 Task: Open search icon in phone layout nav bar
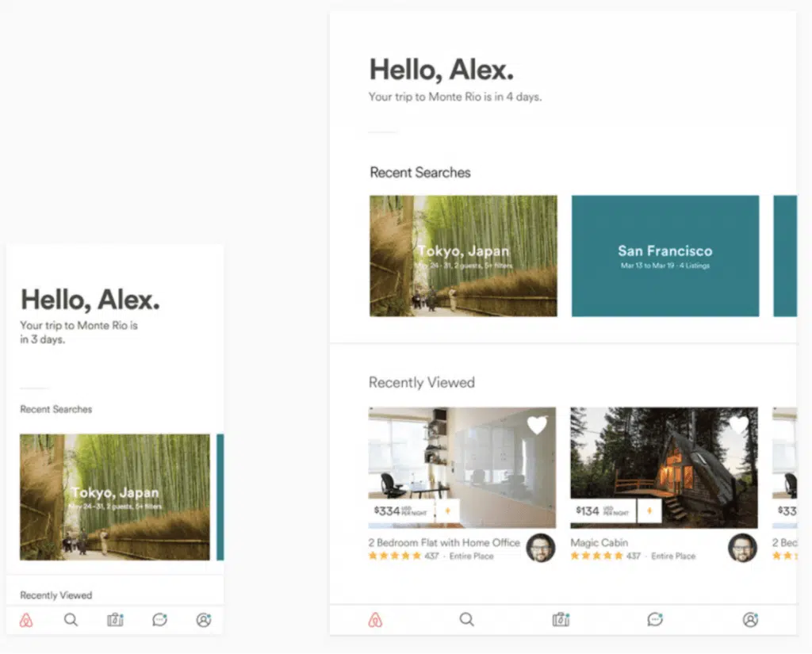(71, 619)
